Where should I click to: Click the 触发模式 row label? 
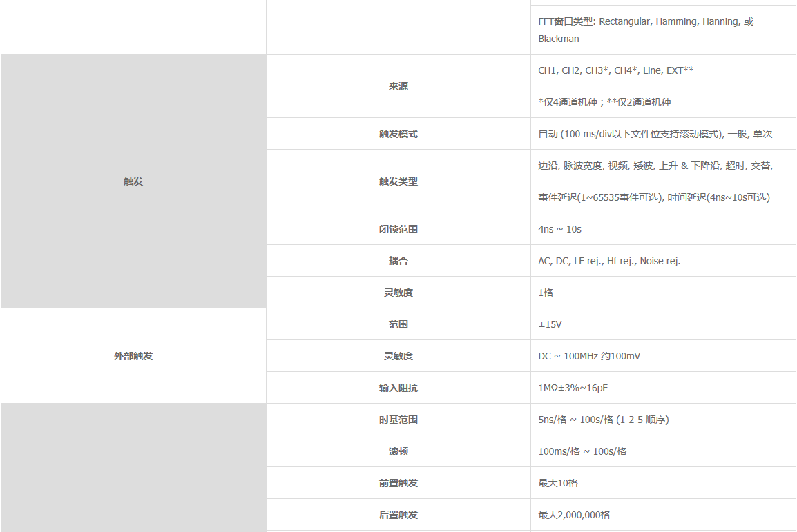(x=398, y=134)
